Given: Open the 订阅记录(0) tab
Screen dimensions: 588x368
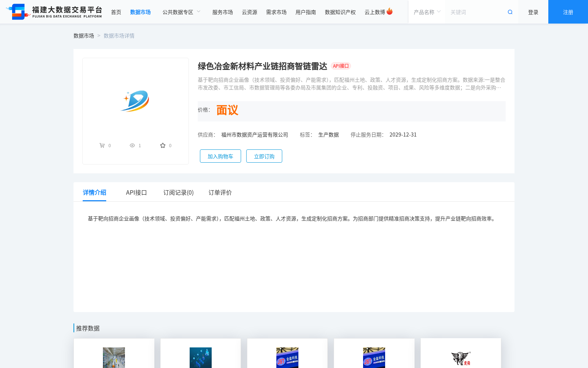Looking at the screenshot, I should click(x=179, y=192).
